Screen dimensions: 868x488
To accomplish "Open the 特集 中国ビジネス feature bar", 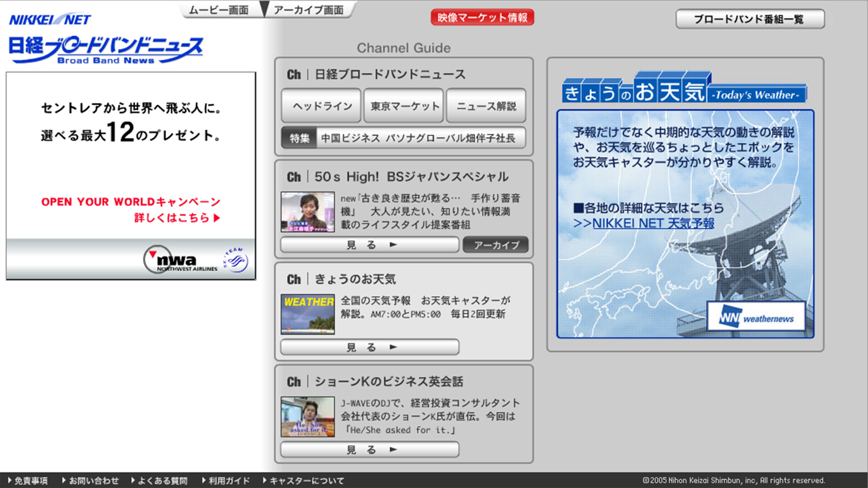I will [x=404, y=138].
